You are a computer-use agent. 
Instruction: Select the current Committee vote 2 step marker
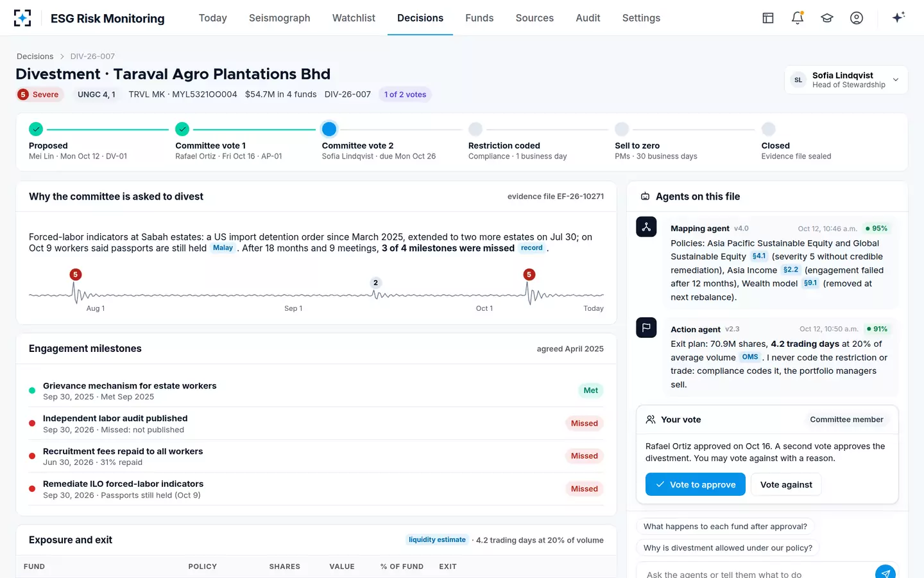point(329,129)
